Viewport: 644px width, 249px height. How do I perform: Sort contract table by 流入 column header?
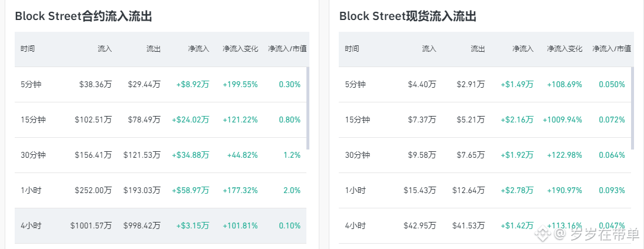coord(105,49)
